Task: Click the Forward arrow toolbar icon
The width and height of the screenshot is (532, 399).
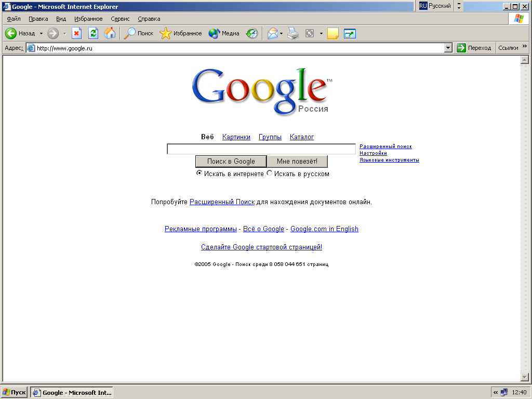Action: (x=53, y=33)
